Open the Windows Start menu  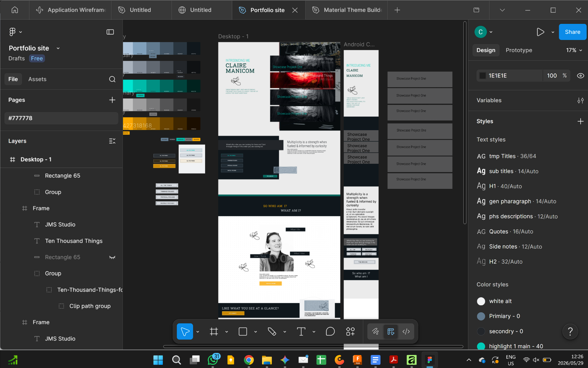(158, 360)
